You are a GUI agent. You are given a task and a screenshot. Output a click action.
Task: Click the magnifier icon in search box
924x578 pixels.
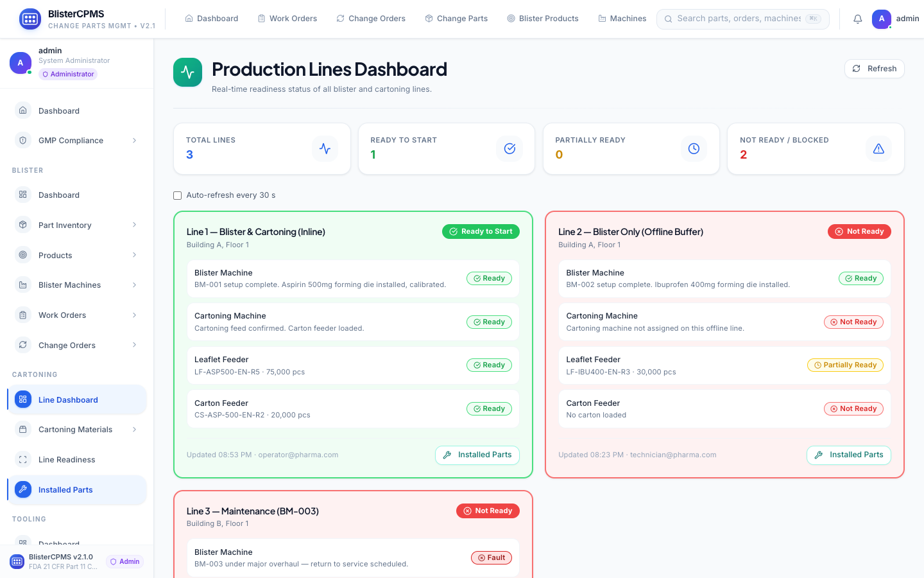668,19
